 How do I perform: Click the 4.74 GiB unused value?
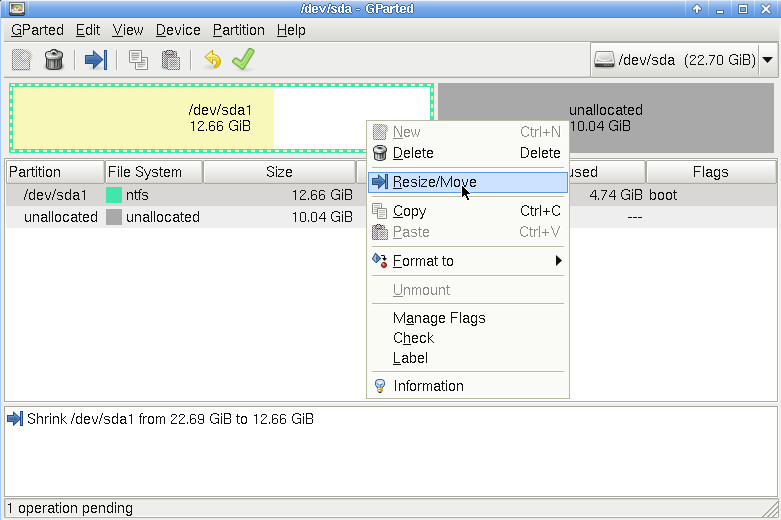(x=616, y=195)
